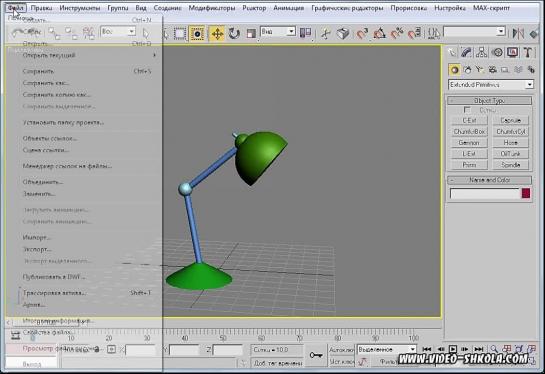Toggle the Set Key mode button
The height and width of the screenshot is (374, 545).
coord(341,361)
